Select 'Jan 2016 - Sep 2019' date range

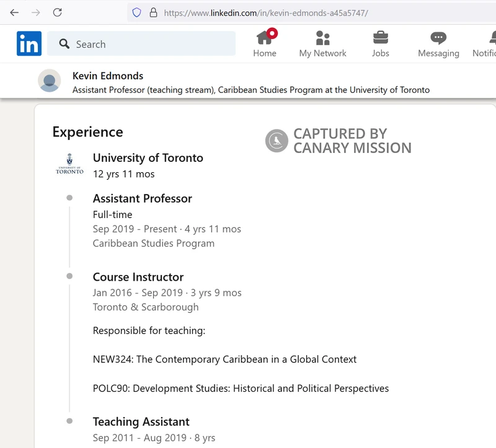138,292
